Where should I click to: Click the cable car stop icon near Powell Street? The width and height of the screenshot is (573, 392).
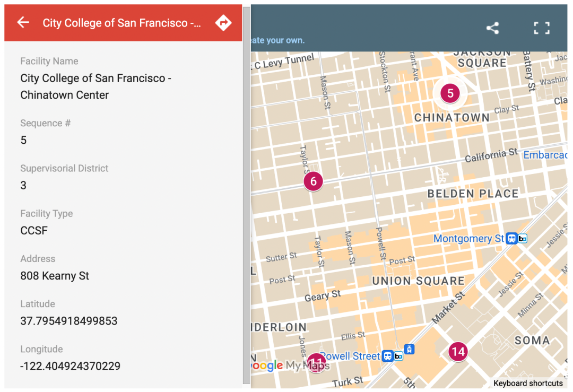(409, 349)
